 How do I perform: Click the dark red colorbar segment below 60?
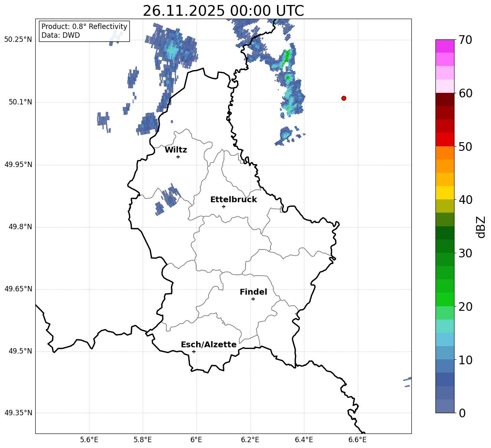(x=445, y=100)
